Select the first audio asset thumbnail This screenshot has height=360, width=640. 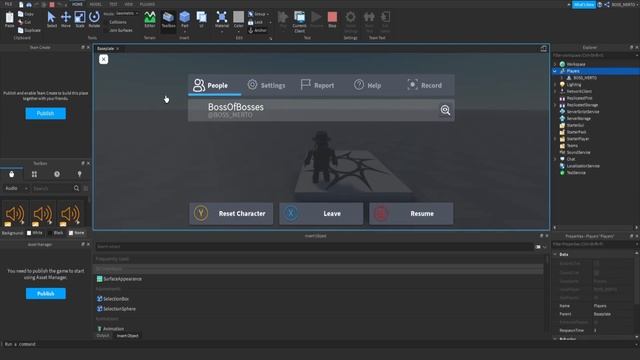[15, 214]
